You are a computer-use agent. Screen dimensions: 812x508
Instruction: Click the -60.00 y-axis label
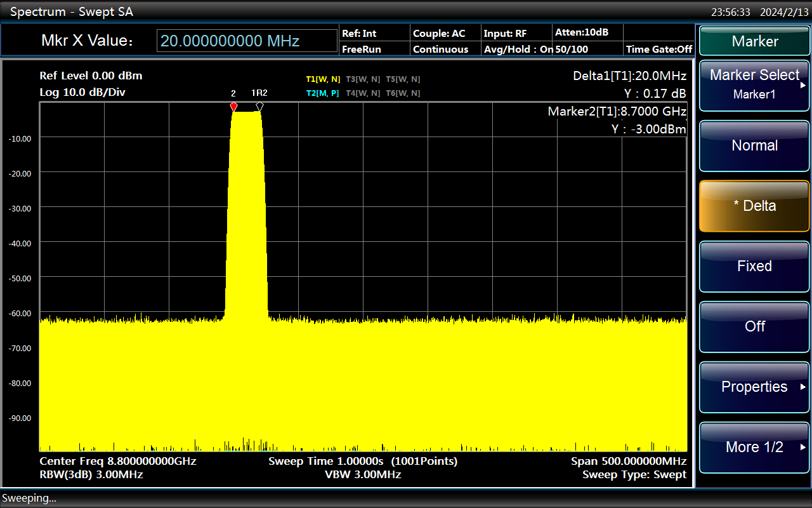(20, 313)
